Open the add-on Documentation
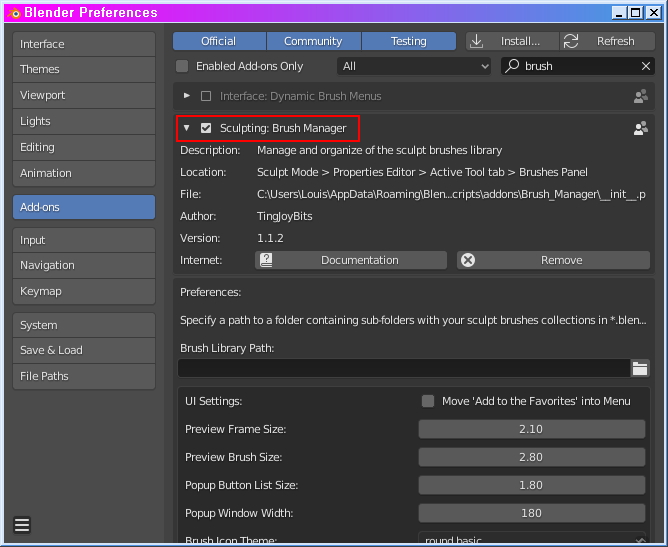 coord(351,260)
